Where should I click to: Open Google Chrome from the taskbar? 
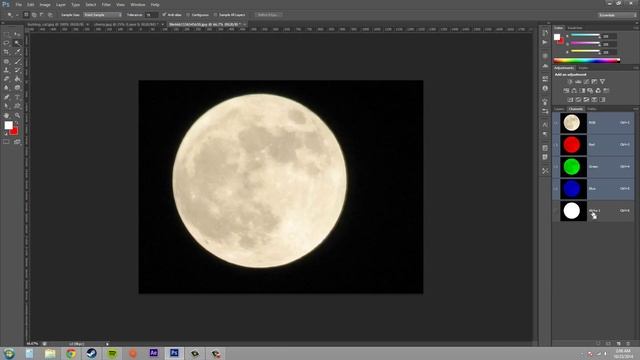[71, 353]
